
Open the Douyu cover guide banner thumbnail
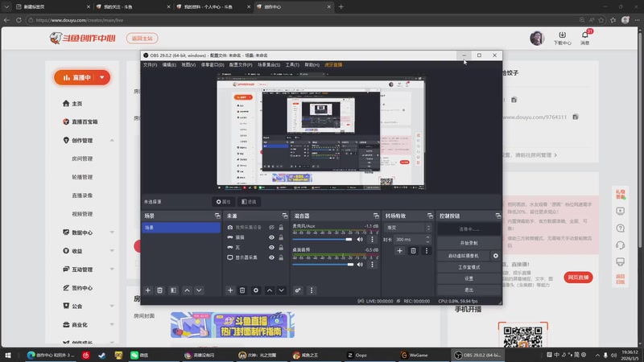pyautogui.click(x=233, y=325)
